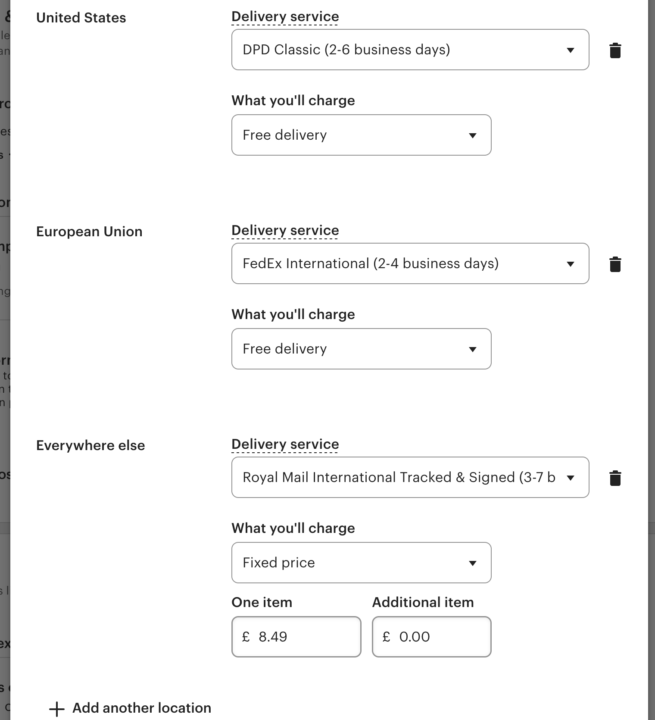The image size is (655, 720).
Task: Click the European Union location label
Action: (x=89, y=232)
